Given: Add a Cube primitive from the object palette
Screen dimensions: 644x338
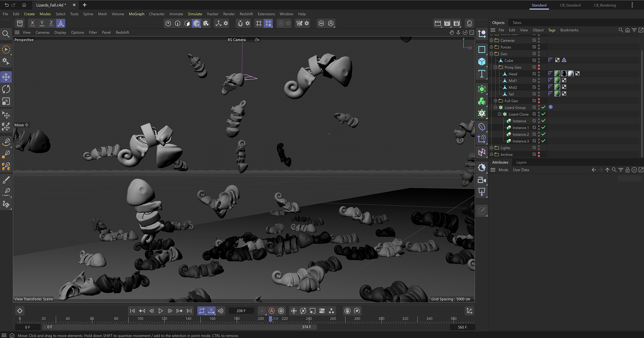Looking at the screenshot, I should tap(482, 61).
